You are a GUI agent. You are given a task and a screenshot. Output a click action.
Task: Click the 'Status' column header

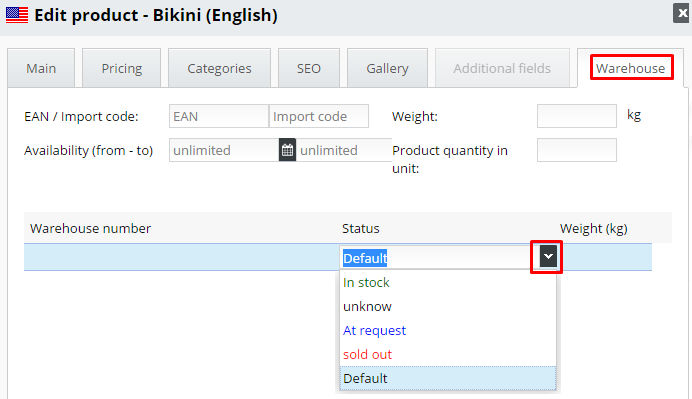[361, 228]
